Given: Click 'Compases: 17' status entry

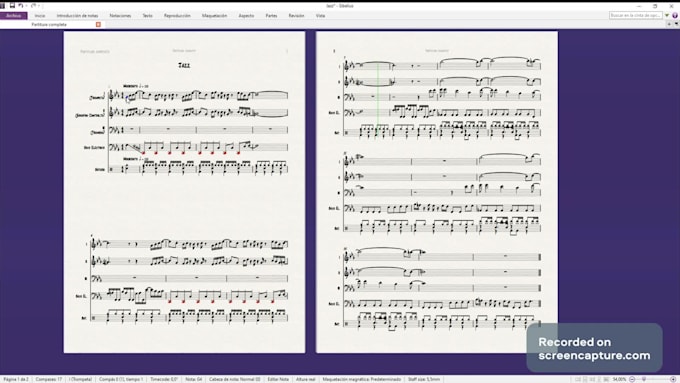Looking at the screenshot, I should [x=49, y=379].
